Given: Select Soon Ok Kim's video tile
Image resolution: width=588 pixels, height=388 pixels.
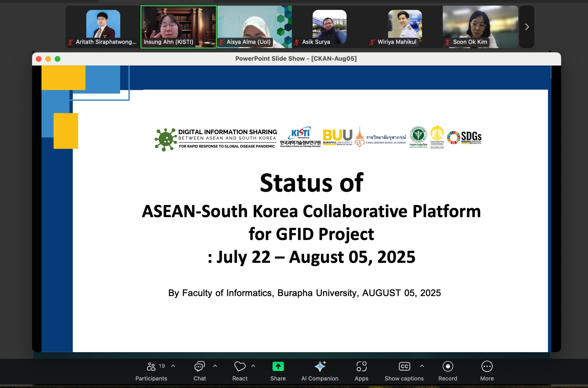Looking at the screenshot, I should 480,27.
